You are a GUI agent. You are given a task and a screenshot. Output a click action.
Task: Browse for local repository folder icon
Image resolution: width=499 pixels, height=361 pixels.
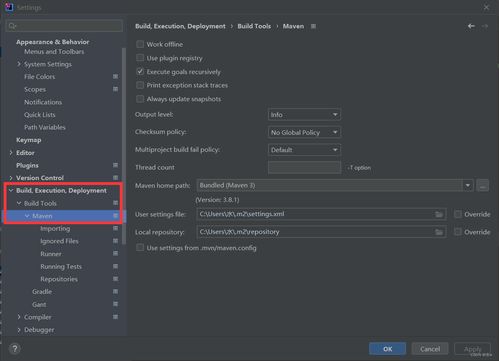439,232
